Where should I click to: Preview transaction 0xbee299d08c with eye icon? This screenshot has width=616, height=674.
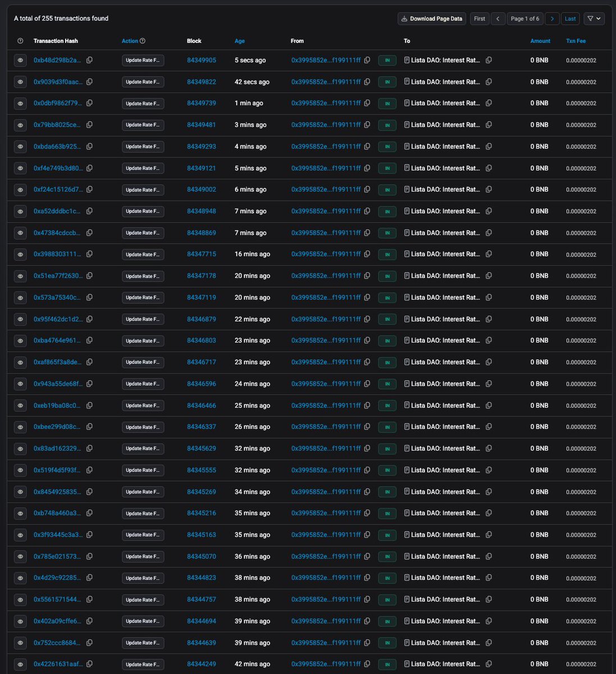click(20, 427)
